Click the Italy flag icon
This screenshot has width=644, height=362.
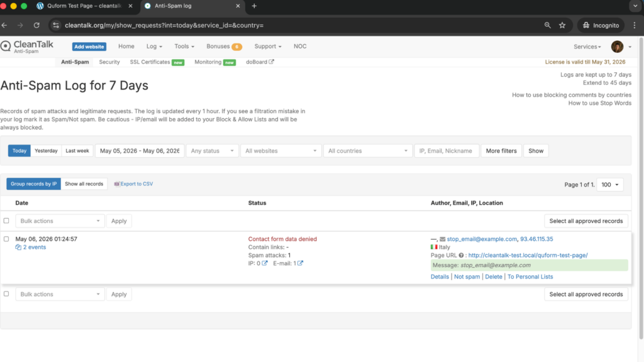click(x=434, y=247)
